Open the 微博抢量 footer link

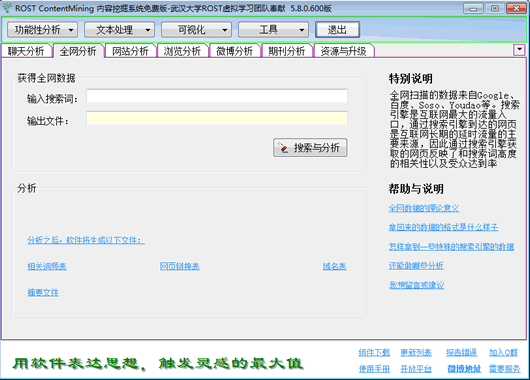464,369
